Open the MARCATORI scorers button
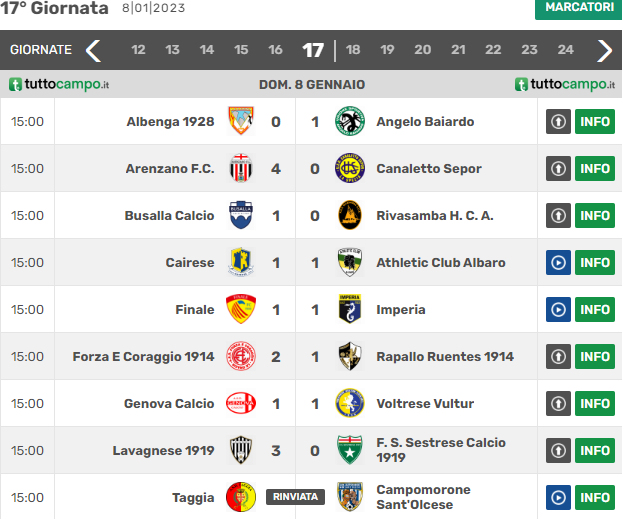 point(579,8)
